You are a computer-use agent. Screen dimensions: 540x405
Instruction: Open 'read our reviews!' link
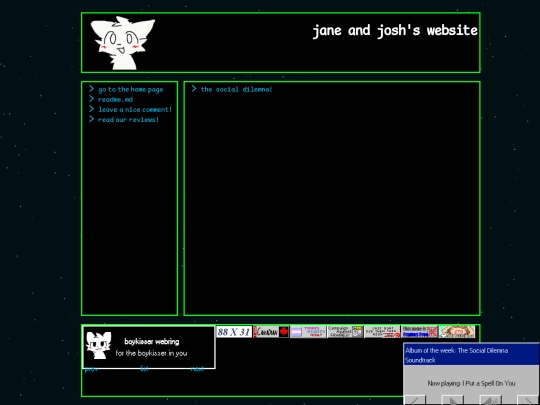coord(128,120)
